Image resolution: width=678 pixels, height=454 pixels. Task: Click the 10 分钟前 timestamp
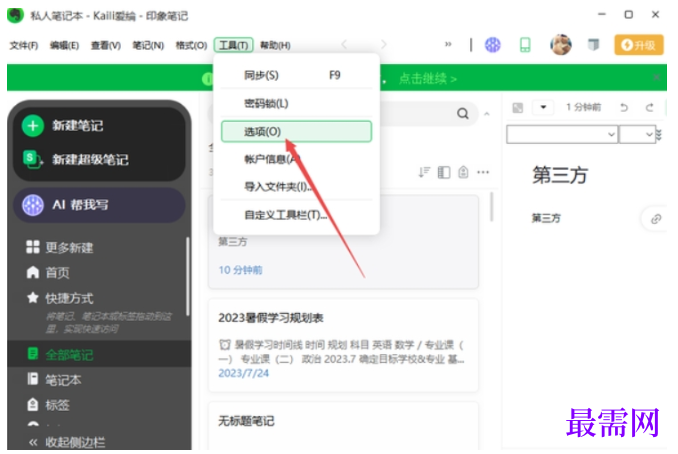click(x=240, y=270)
